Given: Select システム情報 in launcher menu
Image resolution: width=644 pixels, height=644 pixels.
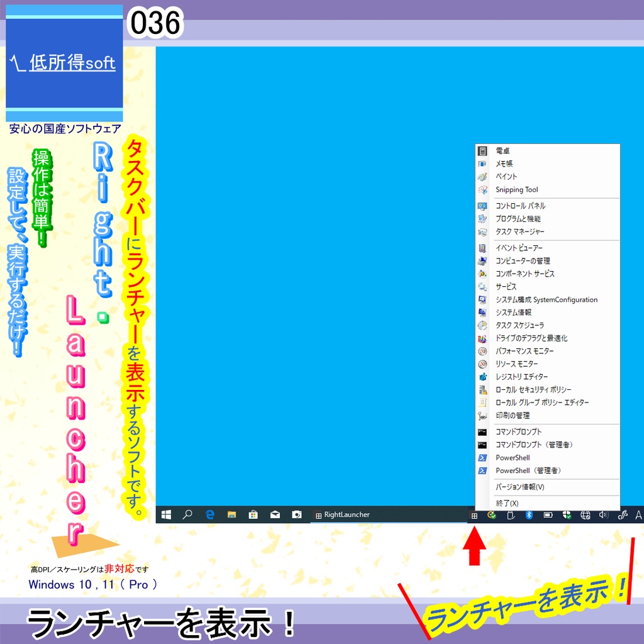Looking at the screenshot, I should coord(547,312).
